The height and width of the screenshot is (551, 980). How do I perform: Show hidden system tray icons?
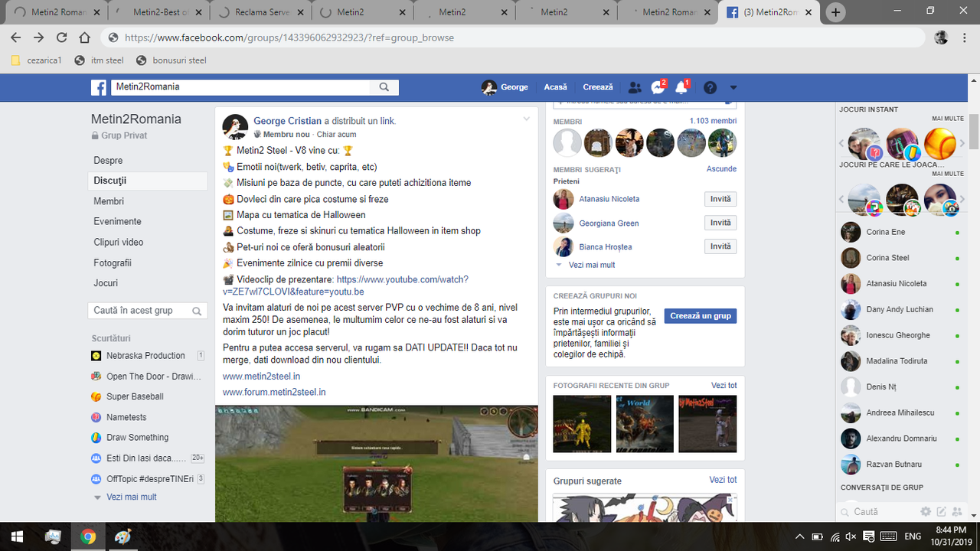(x=800, y=536)
